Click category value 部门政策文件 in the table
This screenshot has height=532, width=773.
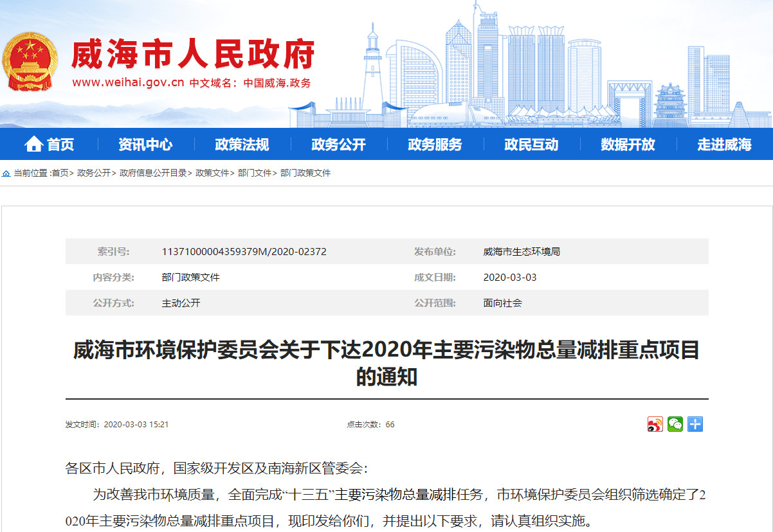[x=190, y=278]
